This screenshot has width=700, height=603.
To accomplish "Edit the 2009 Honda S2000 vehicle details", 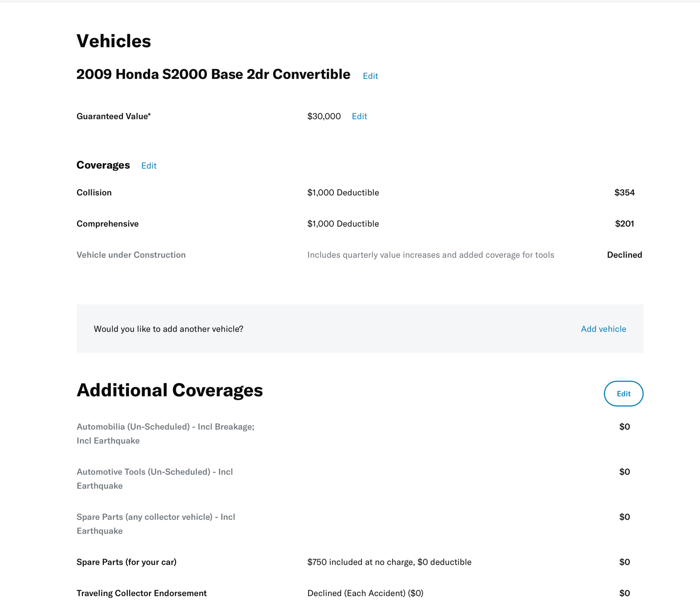I will (x=370, y=76).
